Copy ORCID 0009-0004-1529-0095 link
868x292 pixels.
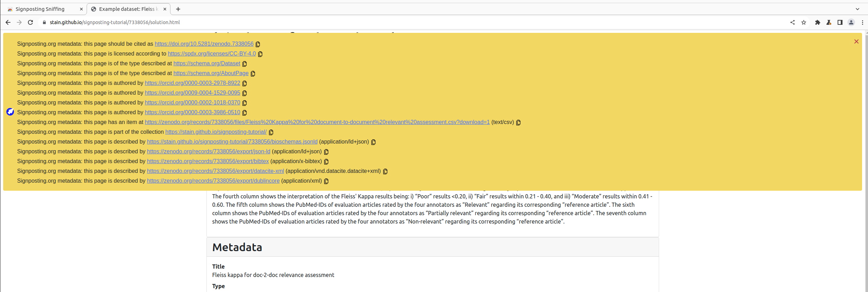click(245, 93)
